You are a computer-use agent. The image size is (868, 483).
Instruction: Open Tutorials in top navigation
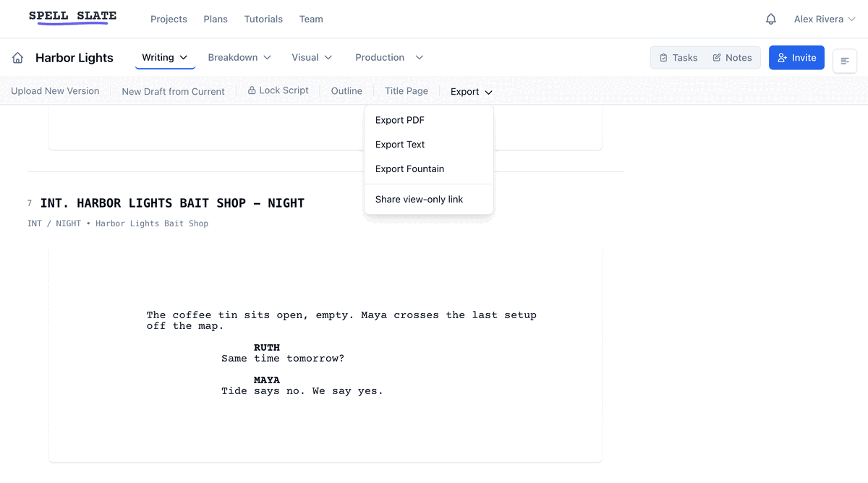click(263, 20)
